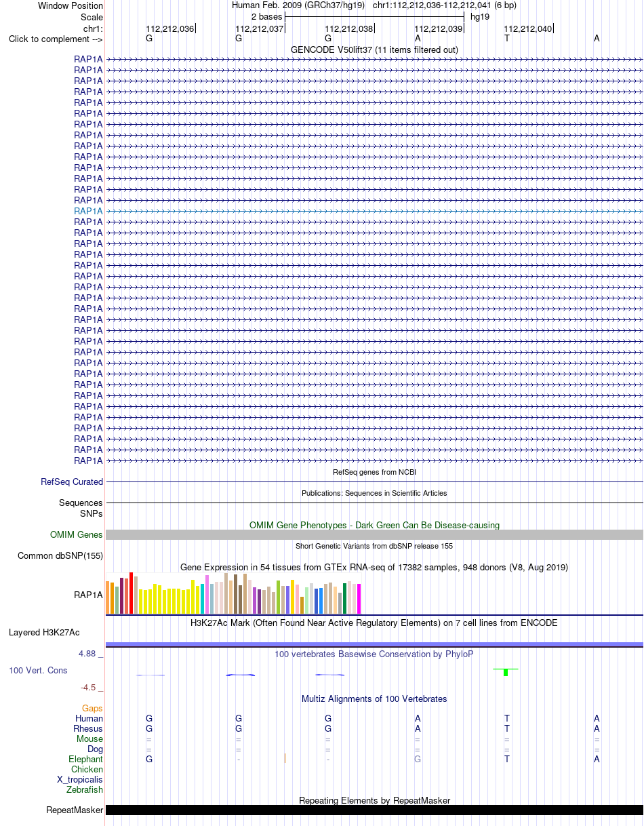Open the H3K27Ac Mark track title
The width and height of the screenshot is (644, 826).
coord(374,623)
